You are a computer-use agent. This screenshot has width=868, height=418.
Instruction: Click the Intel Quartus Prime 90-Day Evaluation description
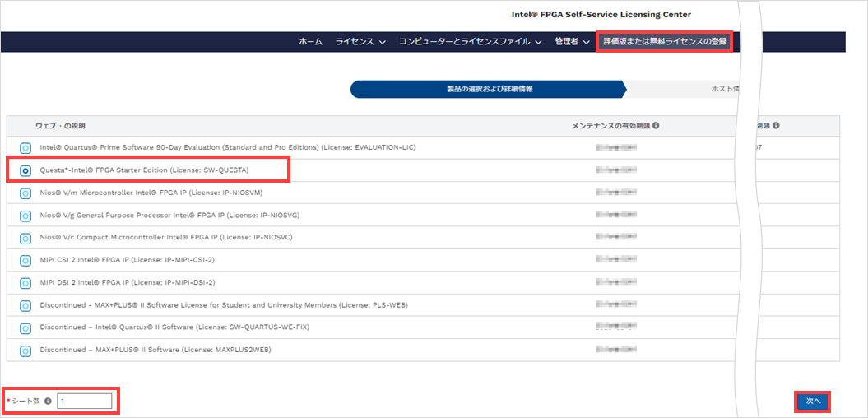click(228, 148)
